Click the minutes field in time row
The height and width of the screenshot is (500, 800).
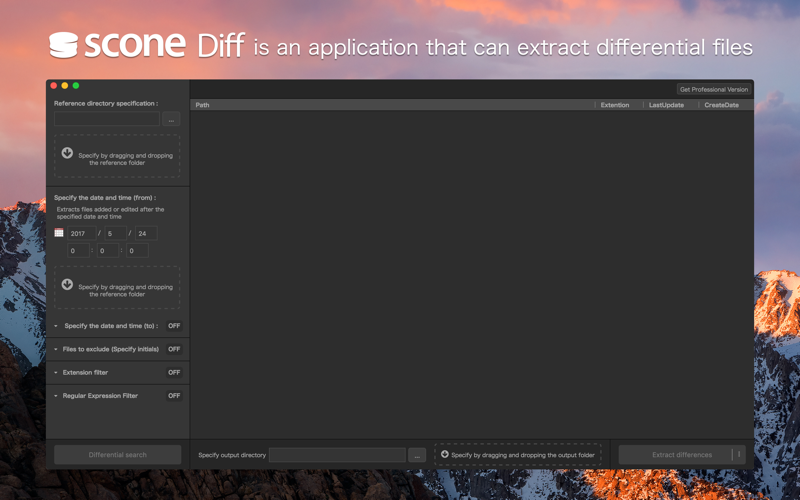108,251
